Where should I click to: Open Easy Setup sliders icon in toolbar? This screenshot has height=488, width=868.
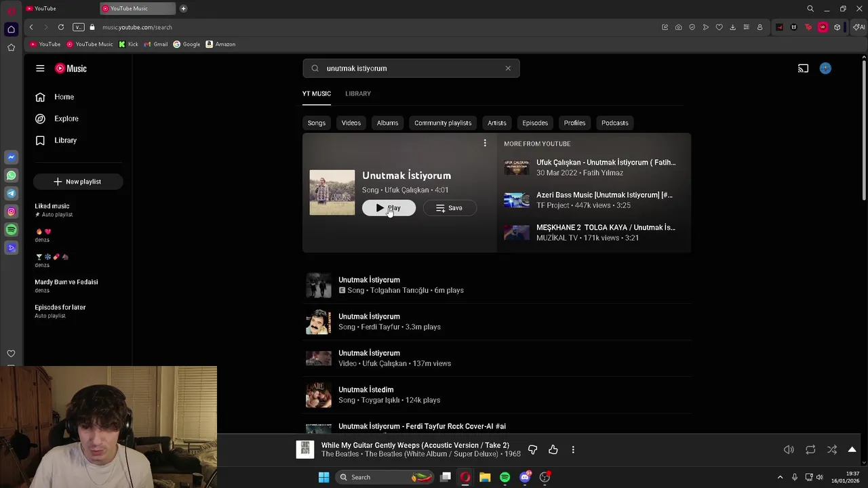click(x=746, y=27)
